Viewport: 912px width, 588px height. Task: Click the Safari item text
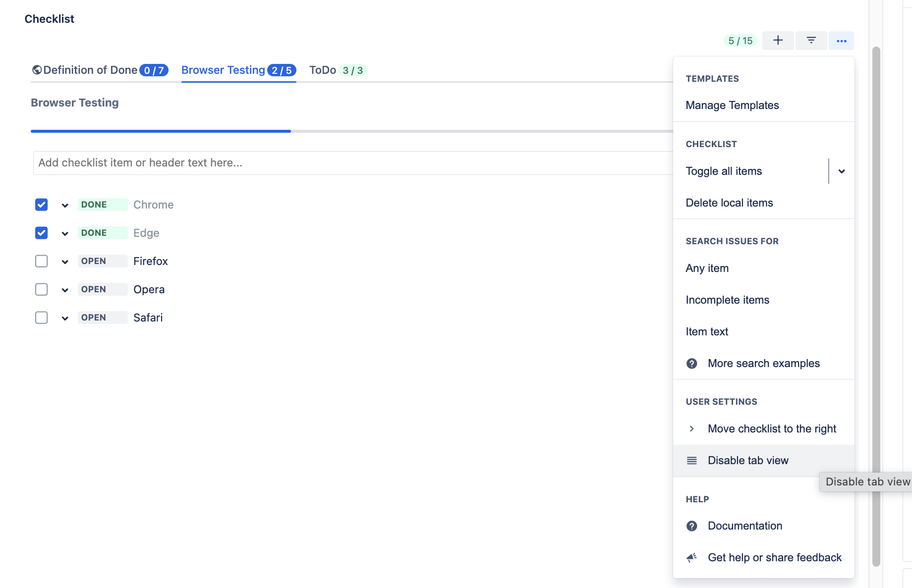click(x=148, y=318)
